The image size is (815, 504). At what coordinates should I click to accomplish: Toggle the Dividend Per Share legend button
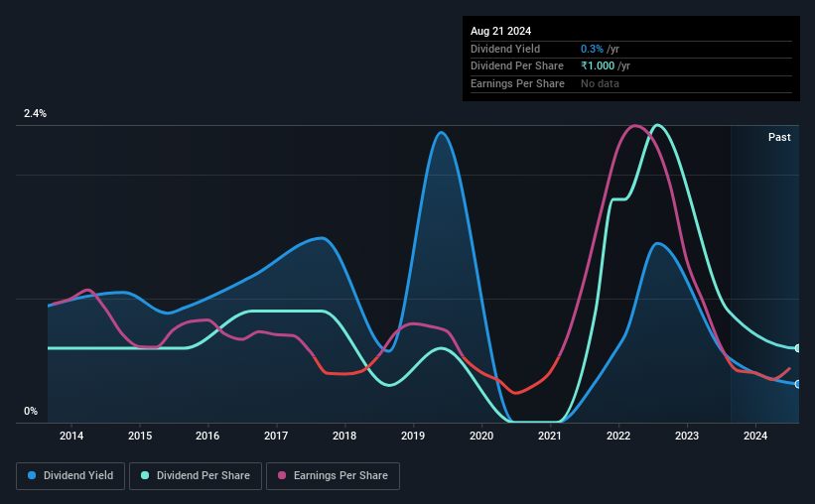tap(196, 476)
